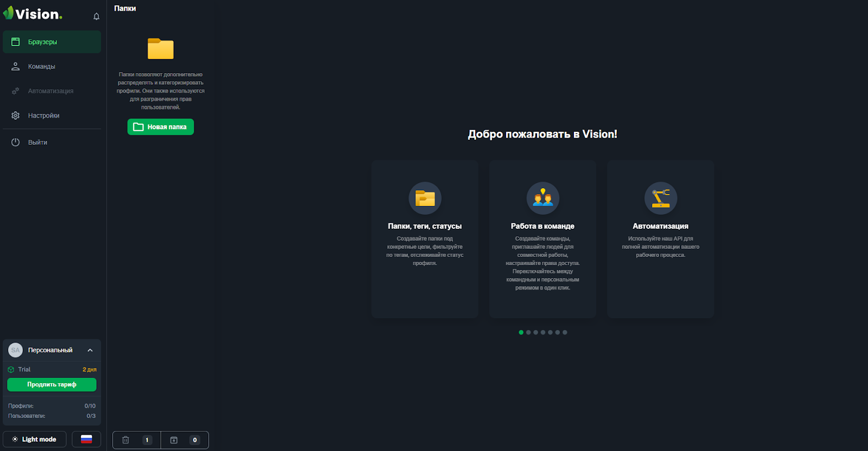The width and height of the screenshot is (868, 451).
Task: Select the first green carousel dot
Action: (x=521, y=332)
